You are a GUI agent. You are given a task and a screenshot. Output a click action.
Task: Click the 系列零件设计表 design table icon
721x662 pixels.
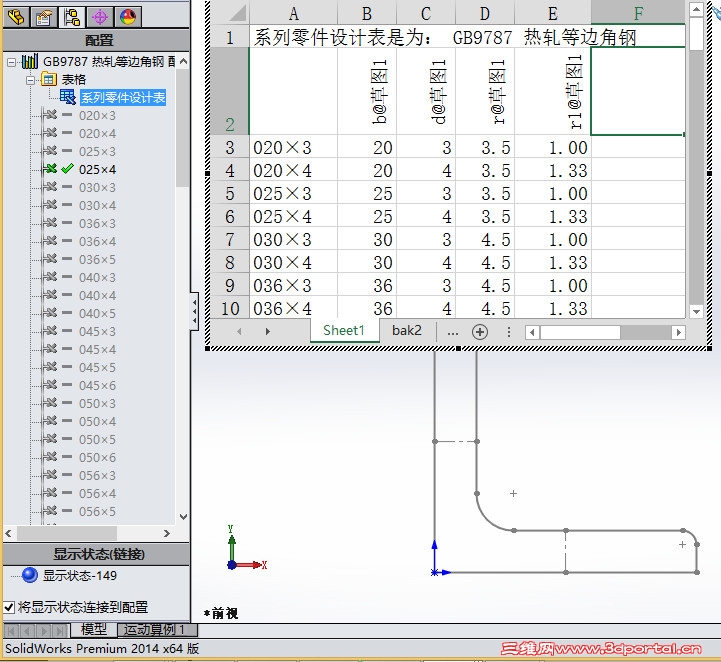click(68, 97)
